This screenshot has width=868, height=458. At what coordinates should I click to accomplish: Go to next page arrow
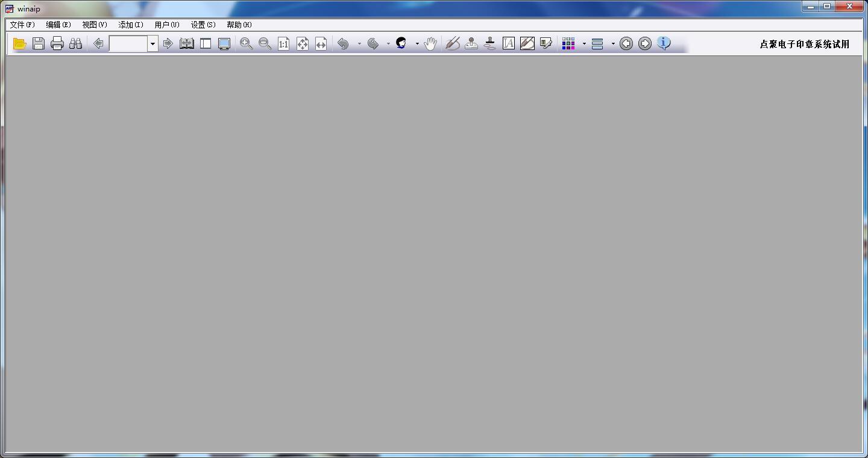point(168,43)
